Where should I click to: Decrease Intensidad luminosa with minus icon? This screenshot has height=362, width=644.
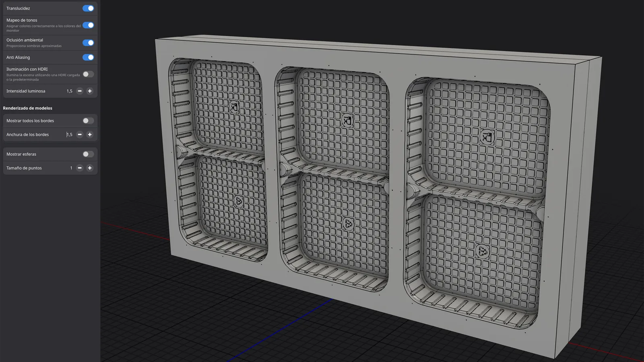(80, 91)
